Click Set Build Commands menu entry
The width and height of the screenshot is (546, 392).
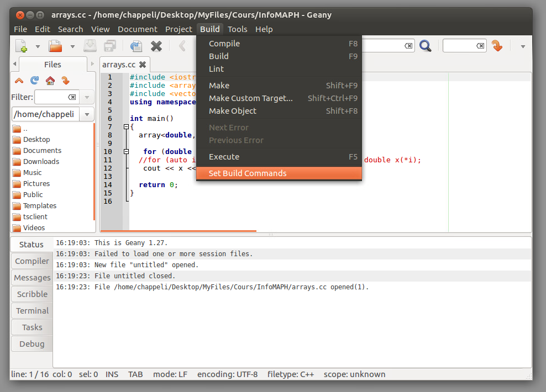coord(279,173)
